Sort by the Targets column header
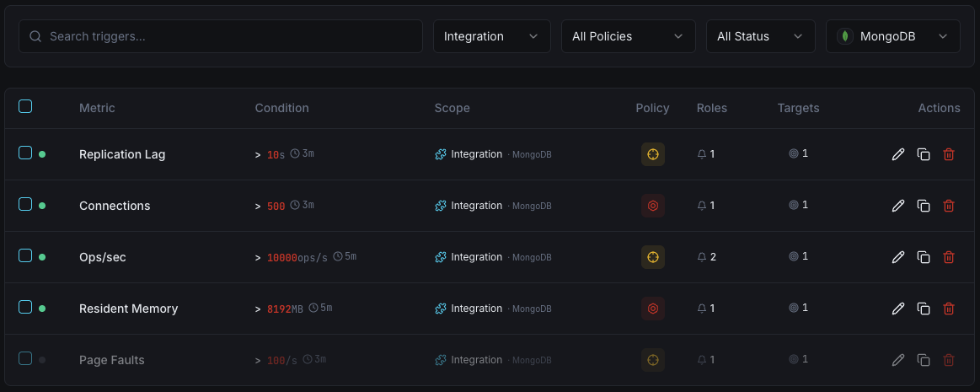980x392 pixels. pos(798,108)
